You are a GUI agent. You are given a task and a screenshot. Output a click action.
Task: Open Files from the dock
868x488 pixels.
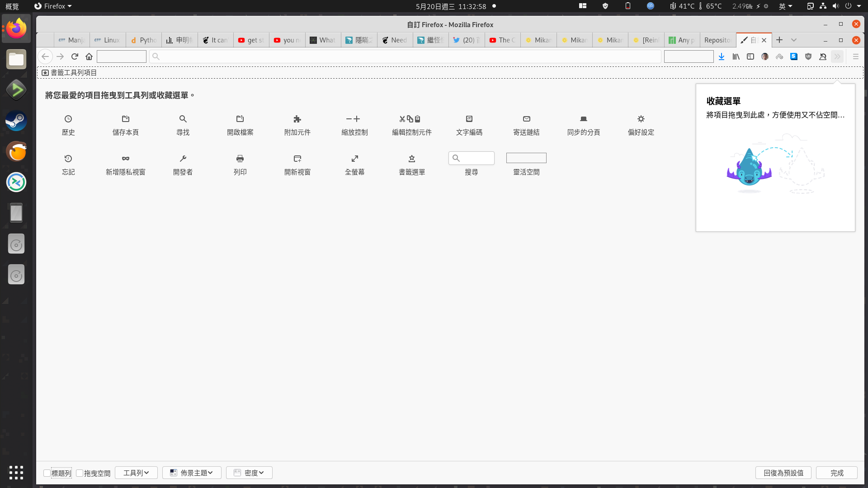point(16,59)
